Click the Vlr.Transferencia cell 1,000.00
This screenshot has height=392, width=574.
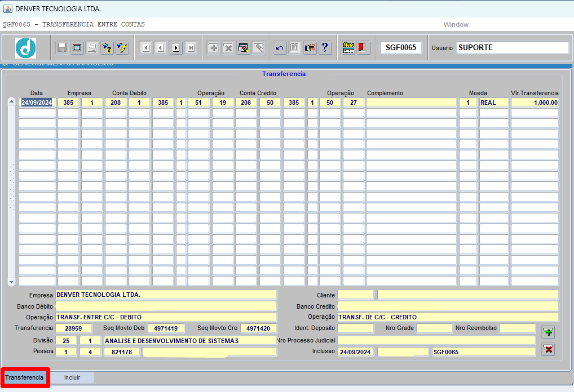click(535, 103)
